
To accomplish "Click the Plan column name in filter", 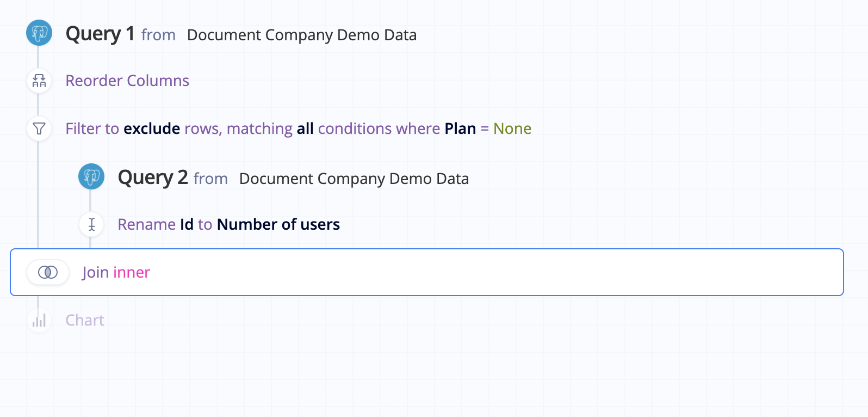I will tap(460, 128).
